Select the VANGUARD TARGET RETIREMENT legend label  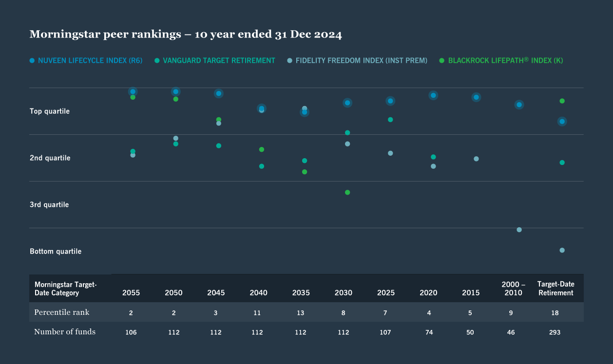pos(219,60)
